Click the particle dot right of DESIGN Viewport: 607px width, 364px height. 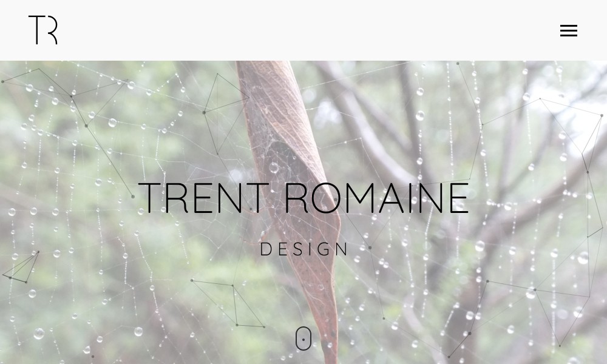(370, 248)
